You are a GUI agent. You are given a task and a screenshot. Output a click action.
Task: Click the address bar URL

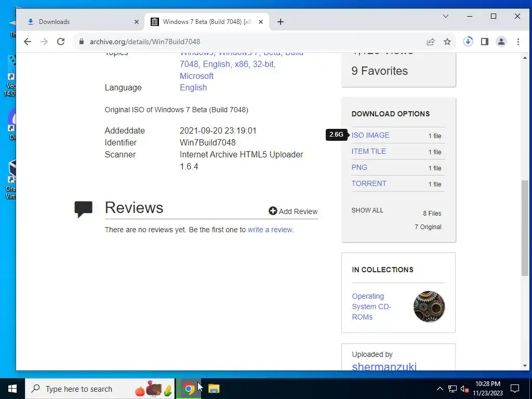pos(145,42)
